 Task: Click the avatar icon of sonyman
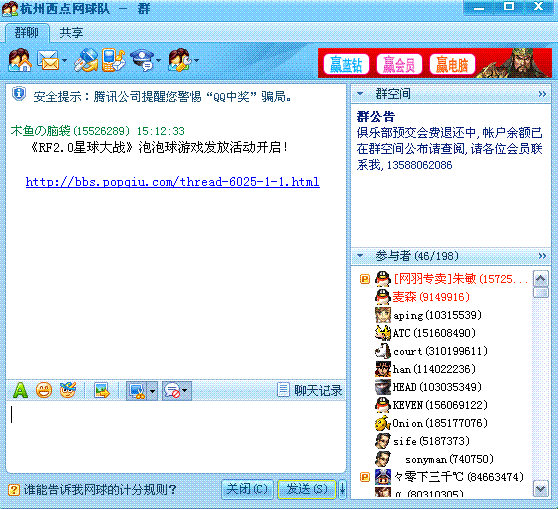click(383, 459)
